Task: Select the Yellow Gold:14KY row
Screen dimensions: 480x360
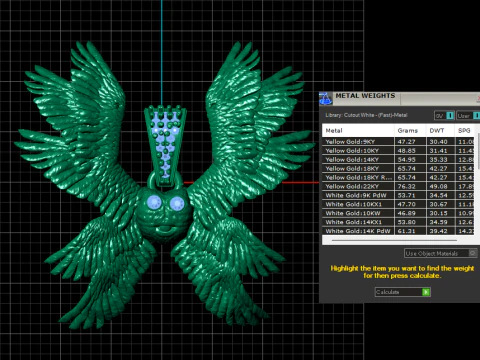Action: 398,160
